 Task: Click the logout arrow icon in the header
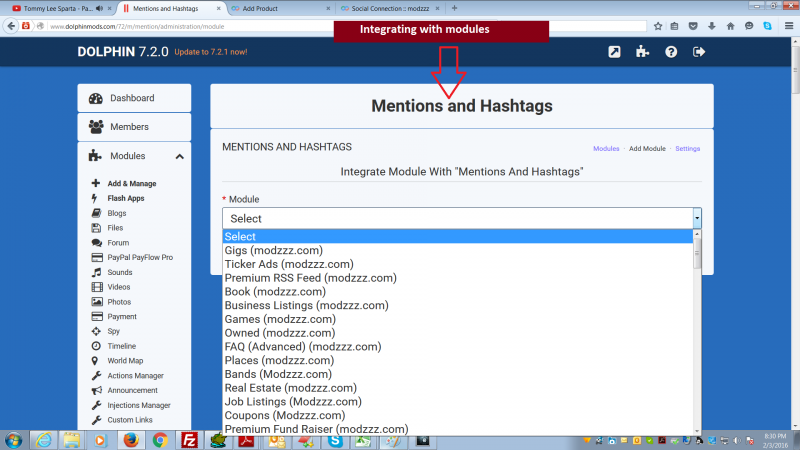point(699,52)
